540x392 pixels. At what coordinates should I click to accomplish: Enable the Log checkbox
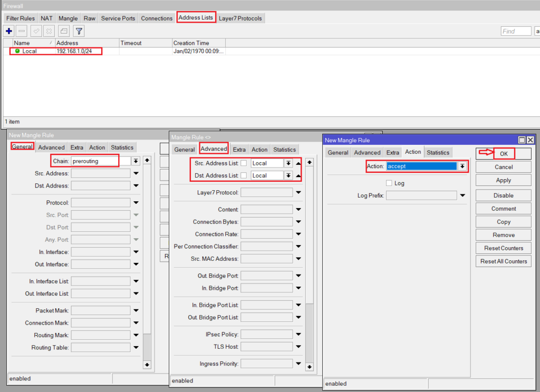tap(389, 183)
